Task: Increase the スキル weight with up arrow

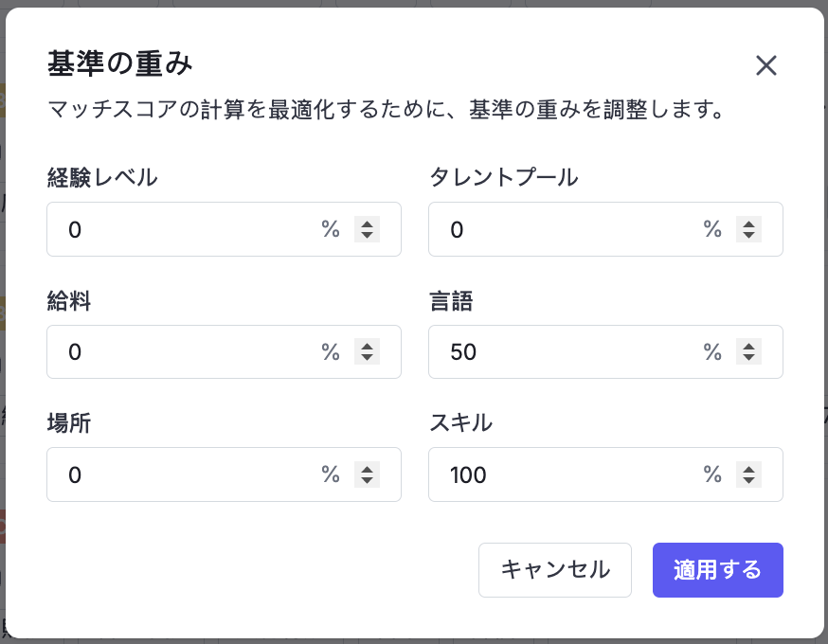Action: (748, 469)
